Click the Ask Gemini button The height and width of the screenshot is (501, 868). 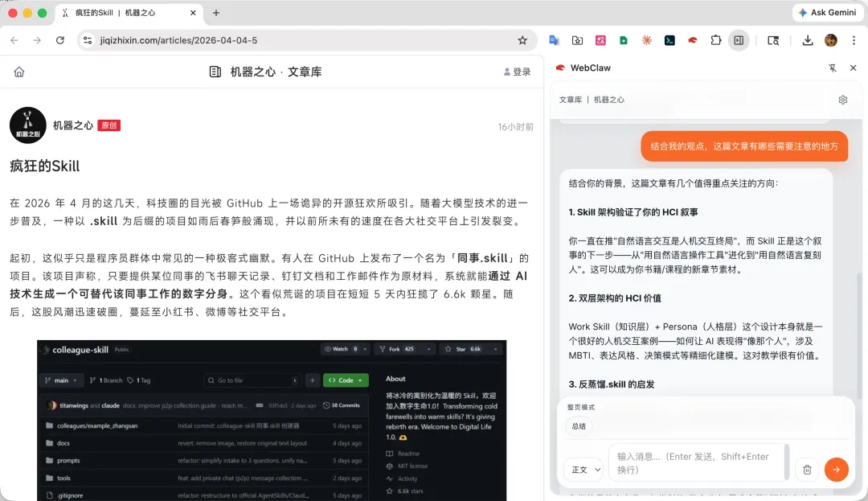click(828, 12)
